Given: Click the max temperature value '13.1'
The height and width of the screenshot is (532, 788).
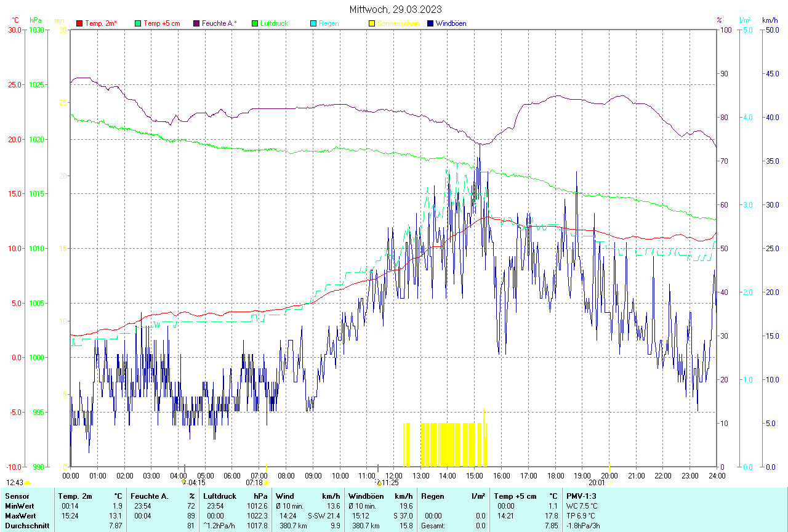Looking at the screenshot, I should [x=115, y=515].
